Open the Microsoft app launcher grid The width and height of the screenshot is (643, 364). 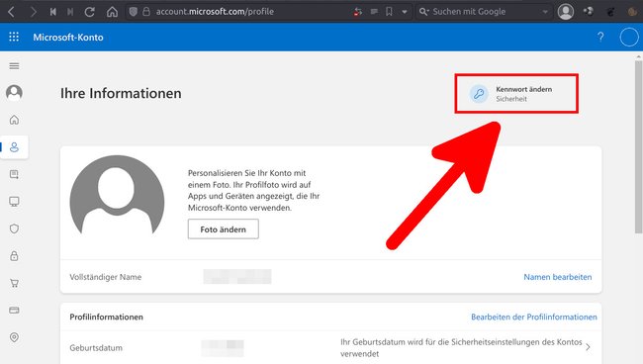14,37
